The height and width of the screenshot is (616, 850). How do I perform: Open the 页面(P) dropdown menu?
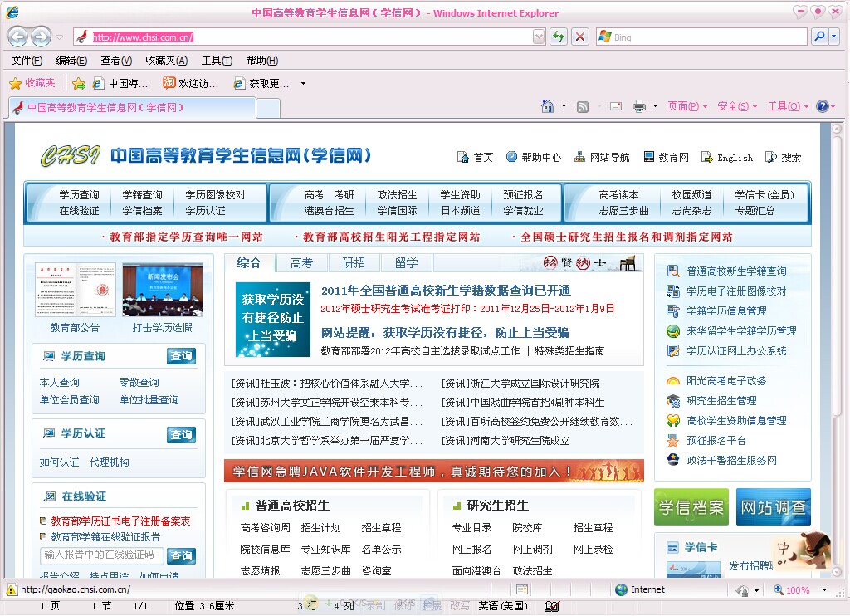tap(687, 106)
